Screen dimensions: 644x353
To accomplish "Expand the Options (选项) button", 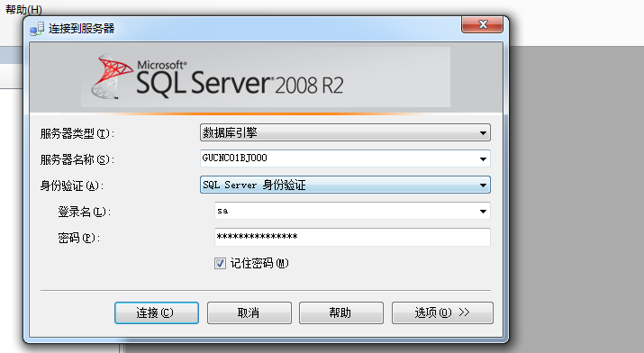I will (x=442, y=312).
